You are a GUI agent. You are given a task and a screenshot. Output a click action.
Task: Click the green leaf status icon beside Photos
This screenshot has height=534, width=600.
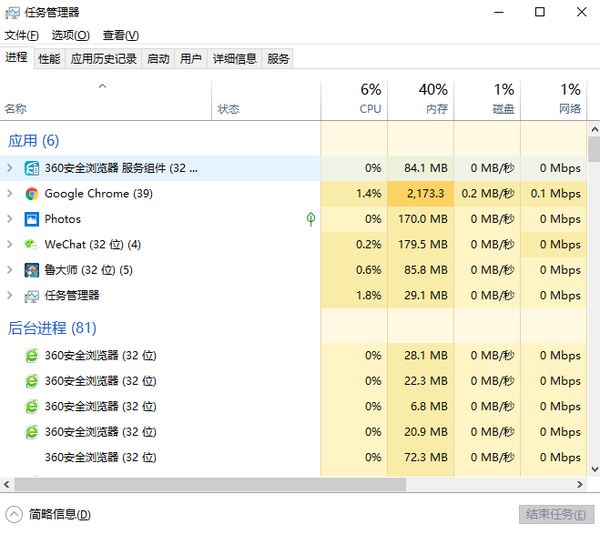click(310, 219)
